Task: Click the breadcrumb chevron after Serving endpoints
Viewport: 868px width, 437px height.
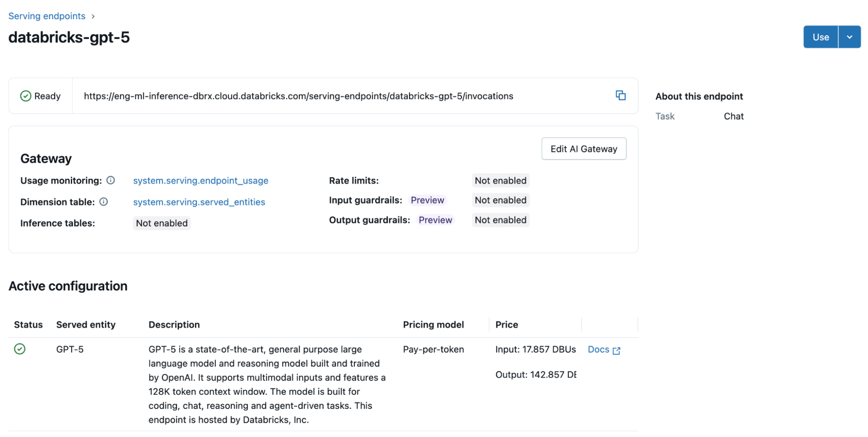Action: 93,17
